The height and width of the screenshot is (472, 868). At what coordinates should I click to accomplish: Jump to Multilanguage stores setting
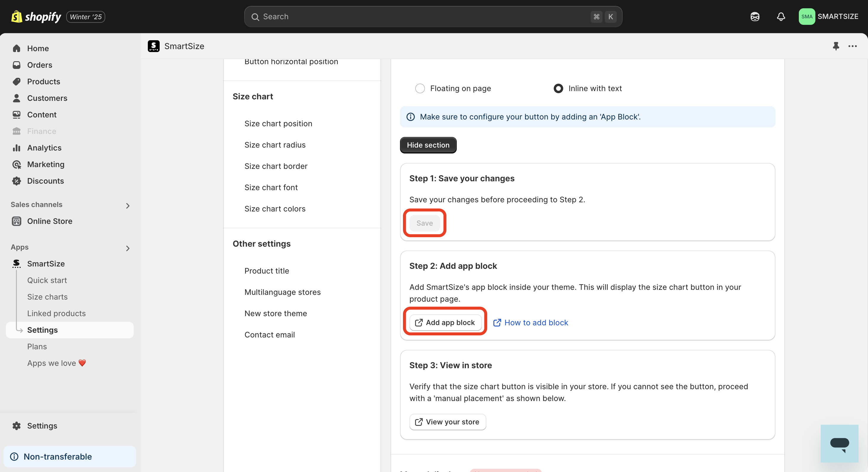tap(282, 292)
